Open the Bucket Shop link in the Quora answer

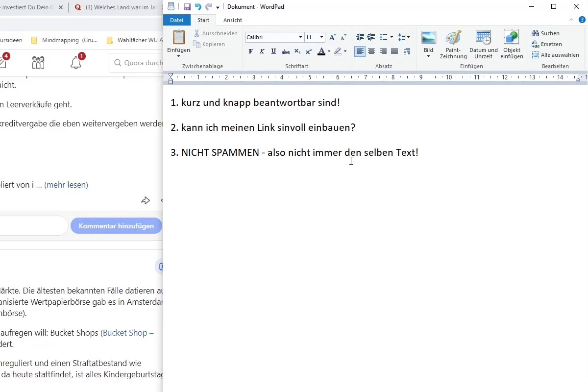(128, 333)
